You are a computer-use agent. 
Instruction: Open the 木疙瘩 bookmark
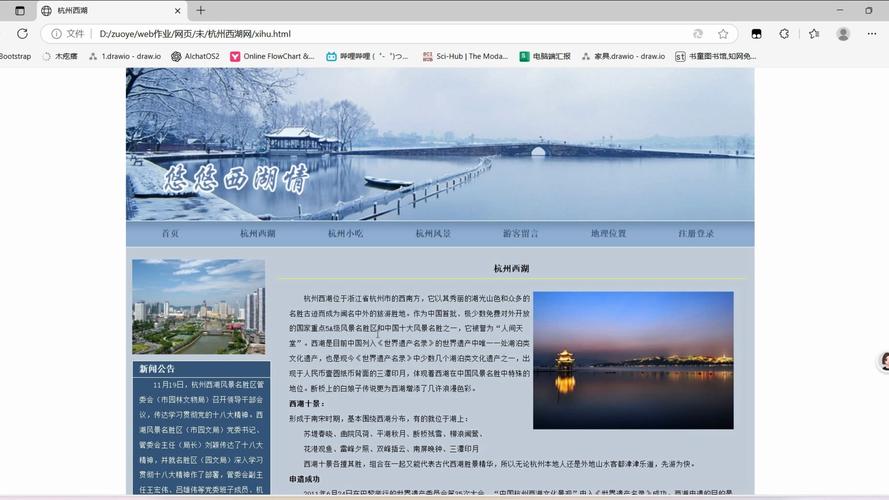60,56
